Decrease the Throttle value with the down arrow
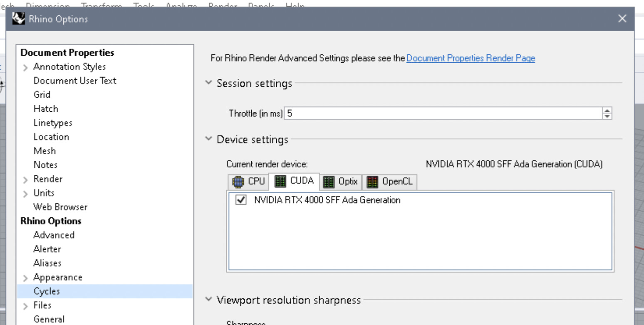 607,116
